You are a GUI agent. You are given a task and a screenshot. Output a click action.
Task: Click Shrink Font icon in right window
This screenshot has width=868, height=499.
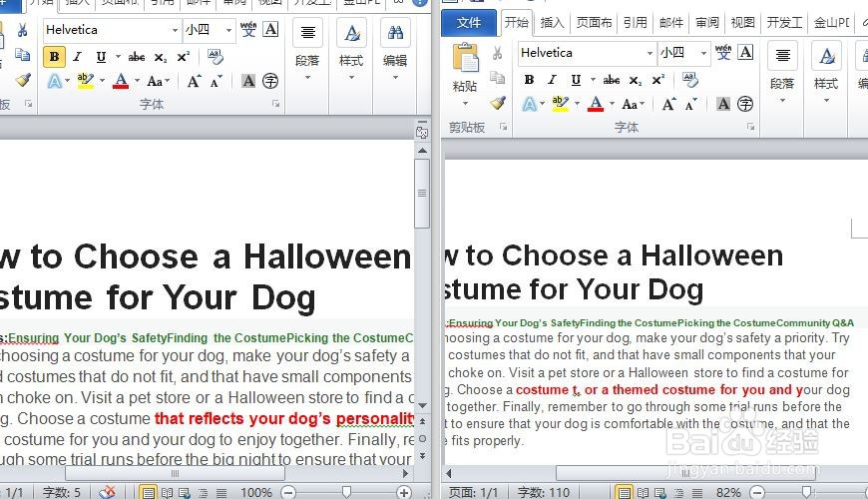[x=690, y=104]
